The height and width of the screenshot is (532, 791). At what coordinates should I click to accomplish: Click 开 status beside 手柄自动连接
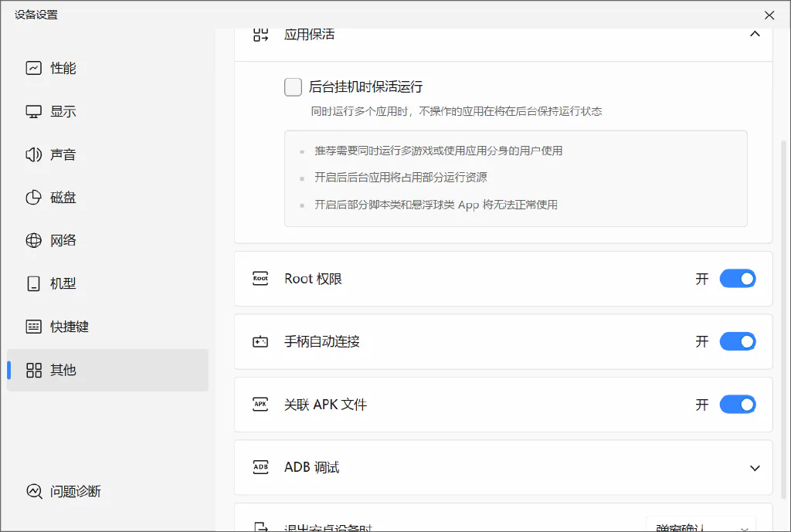coord(702,342)
